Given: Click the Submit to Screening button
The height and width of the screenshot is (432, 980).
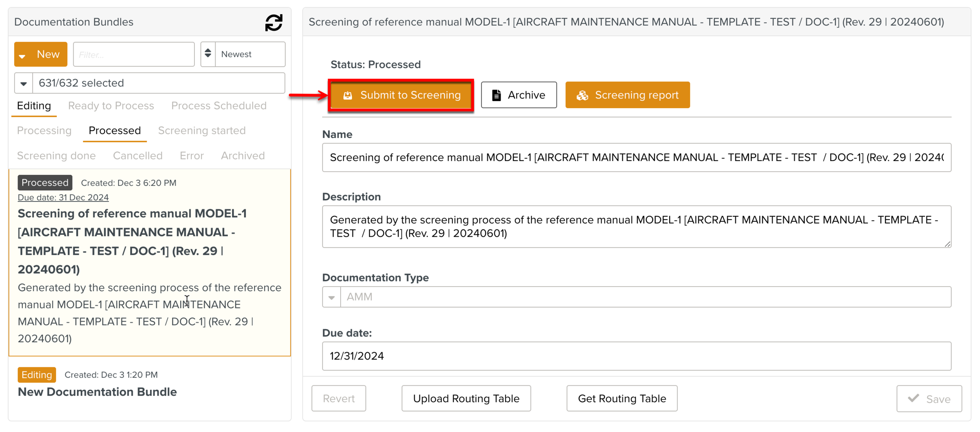Looking at the screenshot, I should 401,95.
